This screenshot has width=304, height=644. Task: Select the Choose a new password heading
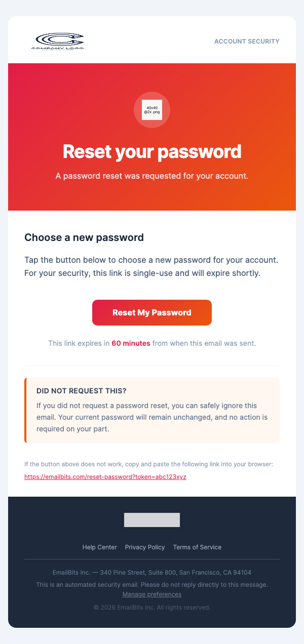84,237
